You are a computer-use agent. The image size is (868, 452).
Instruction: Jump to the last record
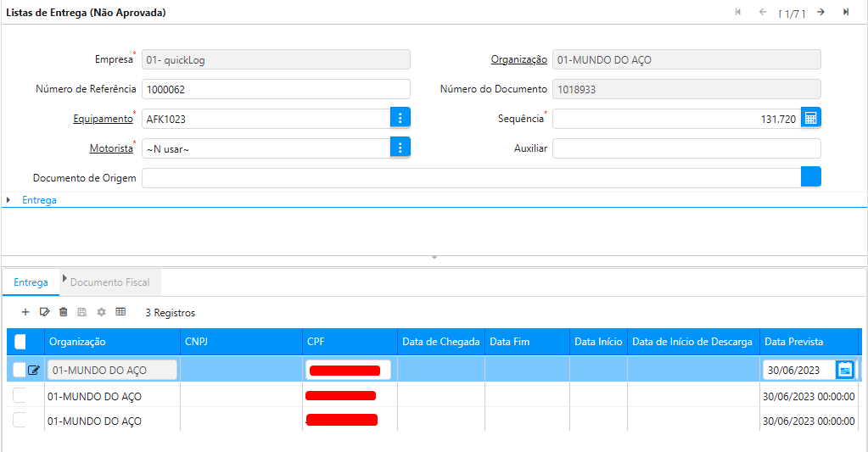point(846,12)
